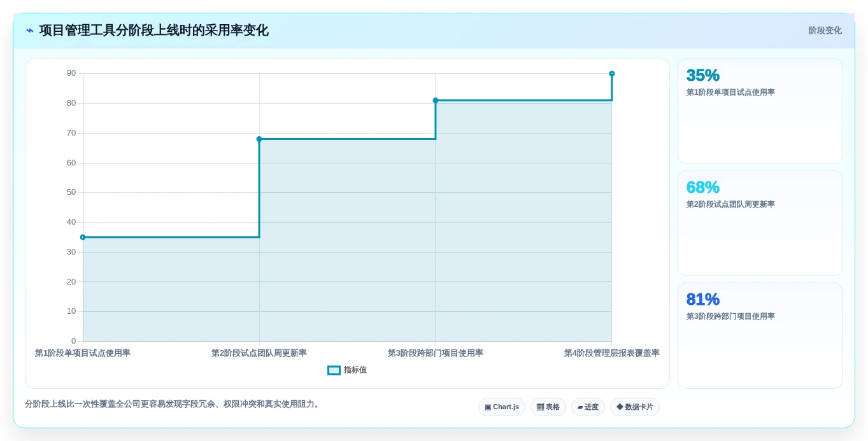Toggle the 指标值 legend item

347,370
